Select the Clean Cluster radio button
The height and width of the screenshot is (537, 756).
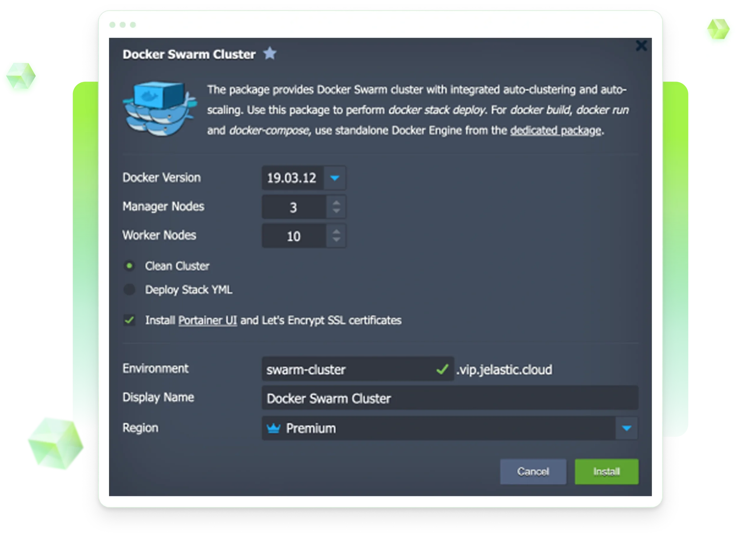pyautogui.click(x=129, y=266)
